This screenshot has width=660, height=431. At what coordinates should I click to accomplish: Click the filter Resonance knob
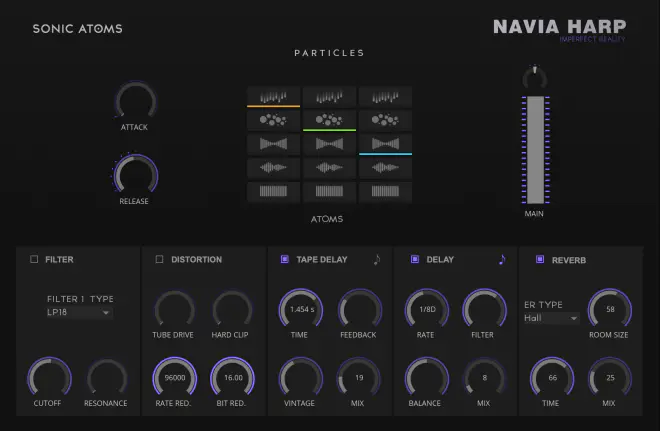tap(107, 378)
